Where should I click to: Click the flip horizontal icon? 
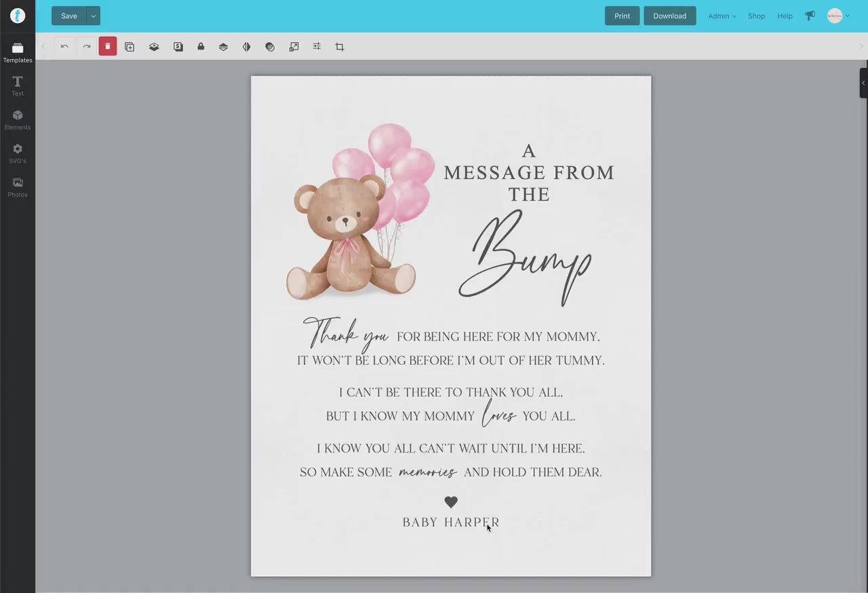point(246,47)
